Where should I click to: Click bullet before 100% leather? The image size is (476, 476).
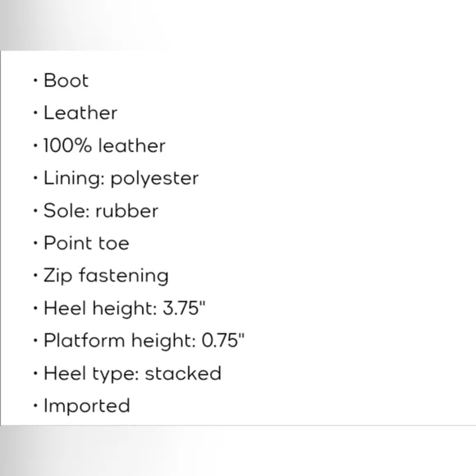coord(35,145)
